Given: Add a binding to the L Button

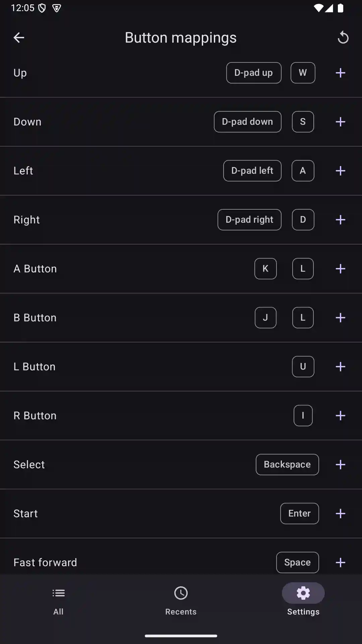Looking at the screenshot, I should coord(340,367).
